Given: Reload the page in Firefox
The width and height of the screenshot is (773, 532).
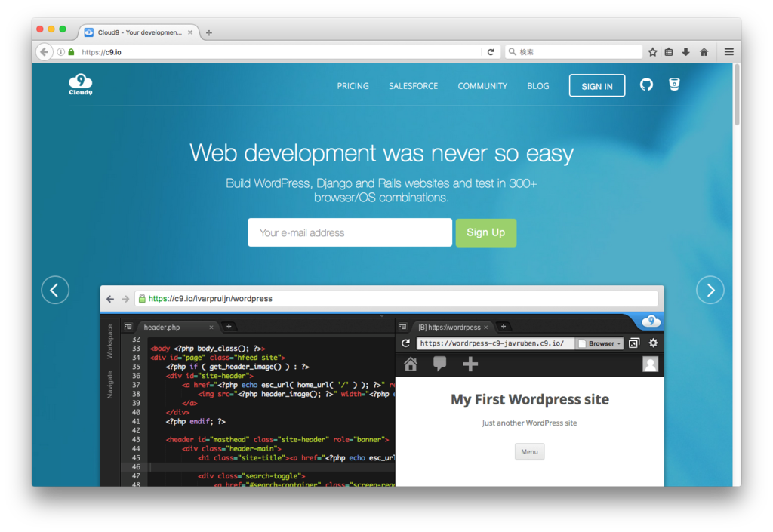Looking at the screenshot, I should point(491,52).
